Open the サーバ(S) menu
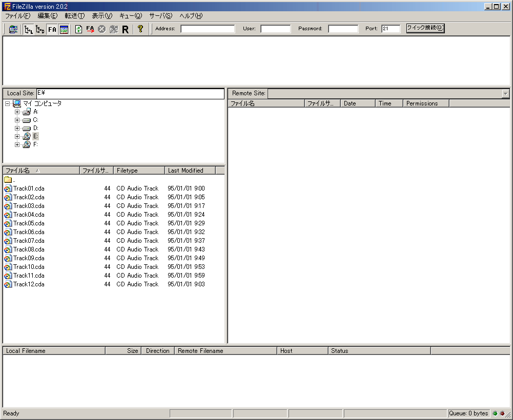This screenshot has height=420, width=513. [x=160, y=16]
